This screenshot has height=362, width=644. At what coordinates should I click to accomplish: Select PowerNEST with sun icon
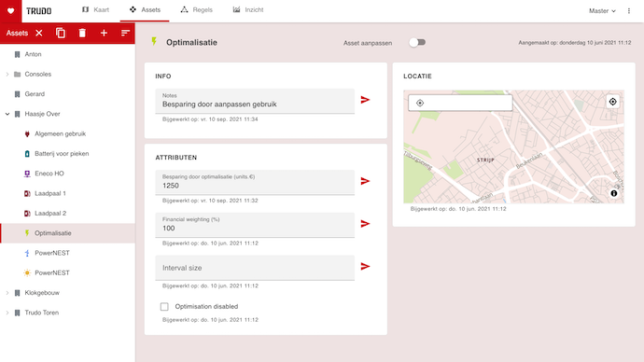[67, 273]
